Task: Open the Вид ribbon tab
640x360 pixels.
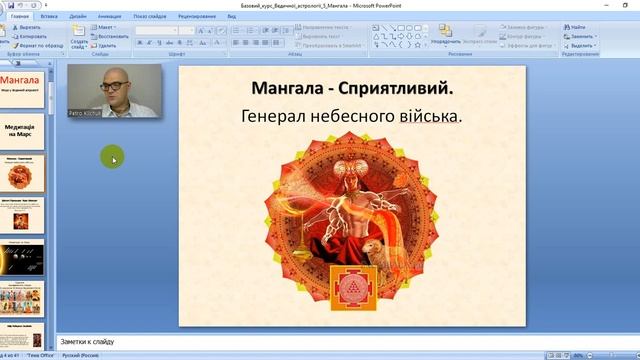Action: [231, 16]
